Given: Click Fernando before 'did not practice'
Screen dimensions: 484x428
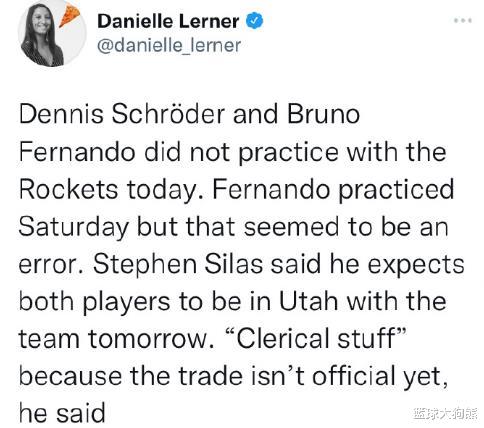Looking at the screenshot, I should pos(77,152).
